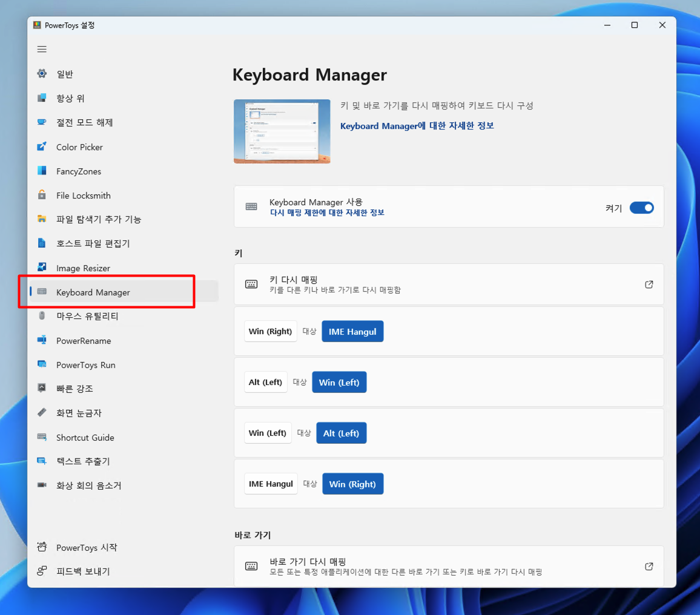Click 피드백 보내기 in the sidebar
Image resolution: width=700 pixels, height=615 pixels.
[123, 571]
